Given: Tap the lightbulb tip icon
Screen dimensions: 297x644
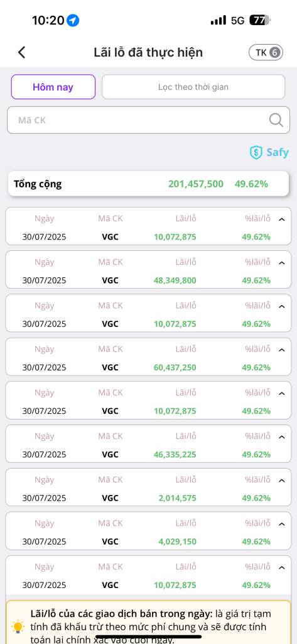Looking at the screenshot, I should [18, 627].
